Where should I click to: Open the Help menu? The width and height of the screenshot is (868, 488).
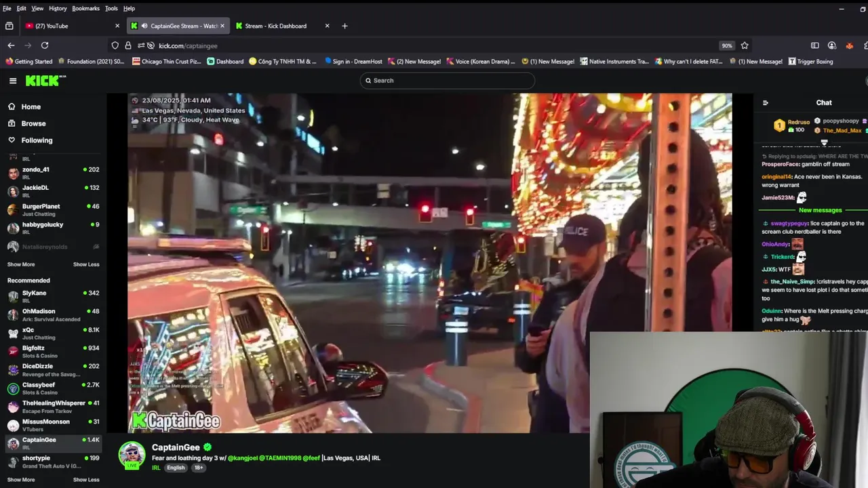coord(129,8)
